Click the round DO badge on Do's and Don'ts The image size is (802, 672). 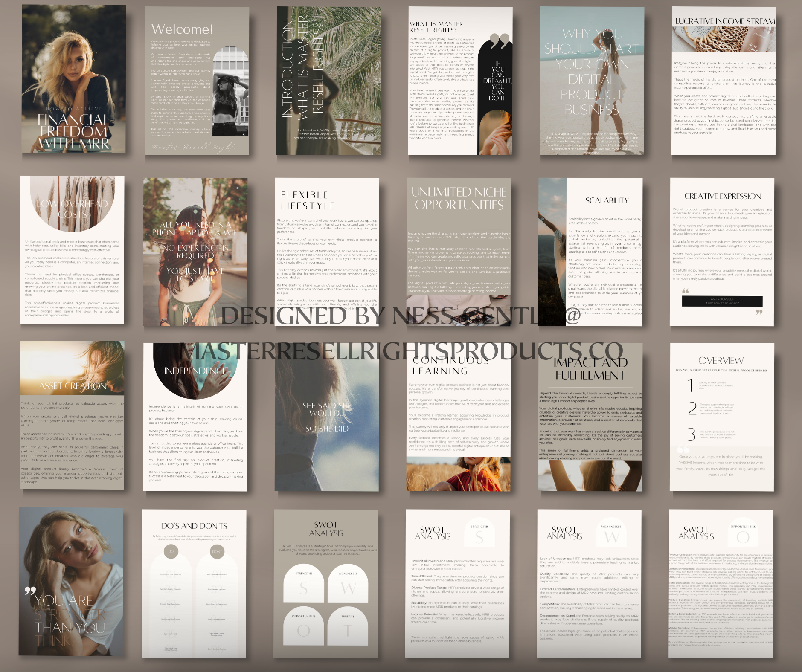pyautogui.click(x=171, y=551)
